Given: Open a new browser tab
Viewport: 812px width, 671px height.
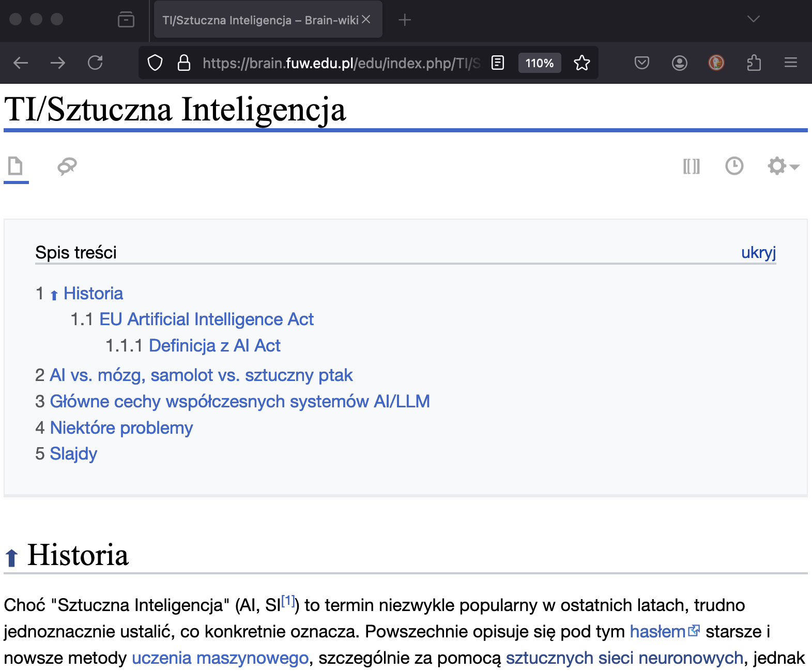Looking at the screenshot, I should pos(405,20).
